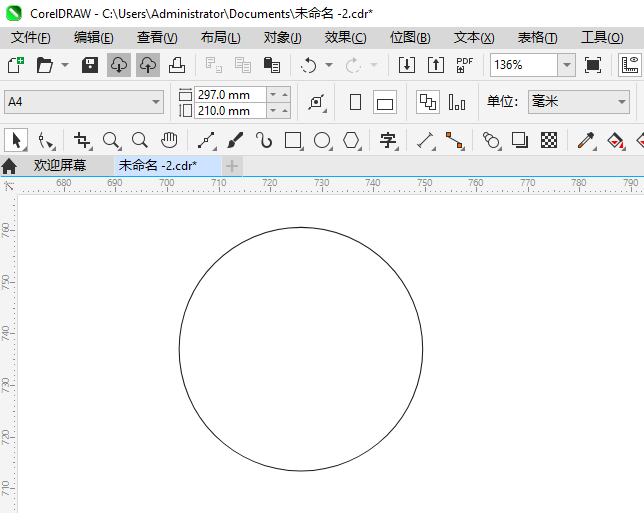Screen dimensions: 644x513
Task: Click the Copy icon
Action: [x=243, y=65]
